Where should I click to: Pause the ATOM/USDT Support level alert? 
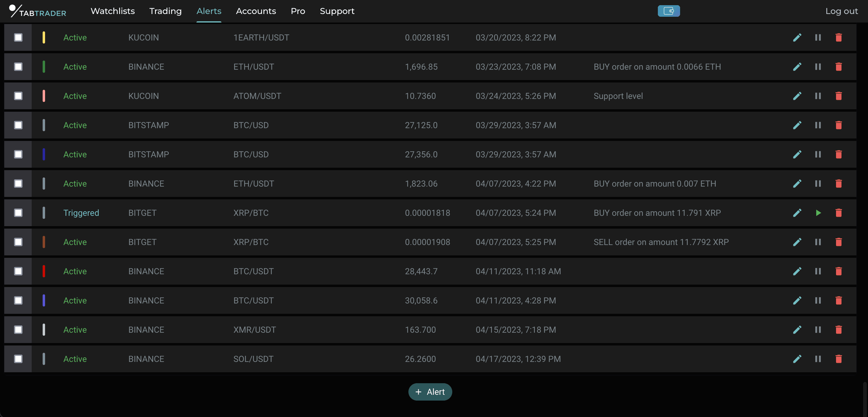click(x=818, y=96)
